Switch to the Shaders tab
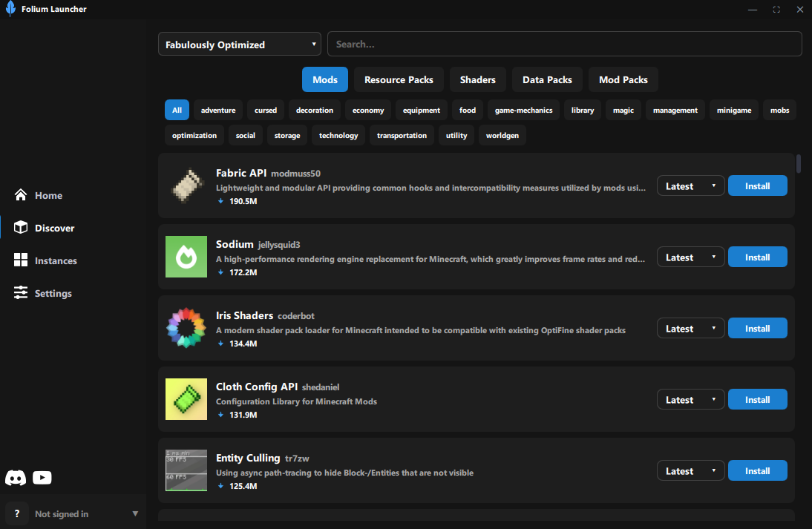Image resolution: width=812 pixels, height=529 pixels. click(477, 79)
